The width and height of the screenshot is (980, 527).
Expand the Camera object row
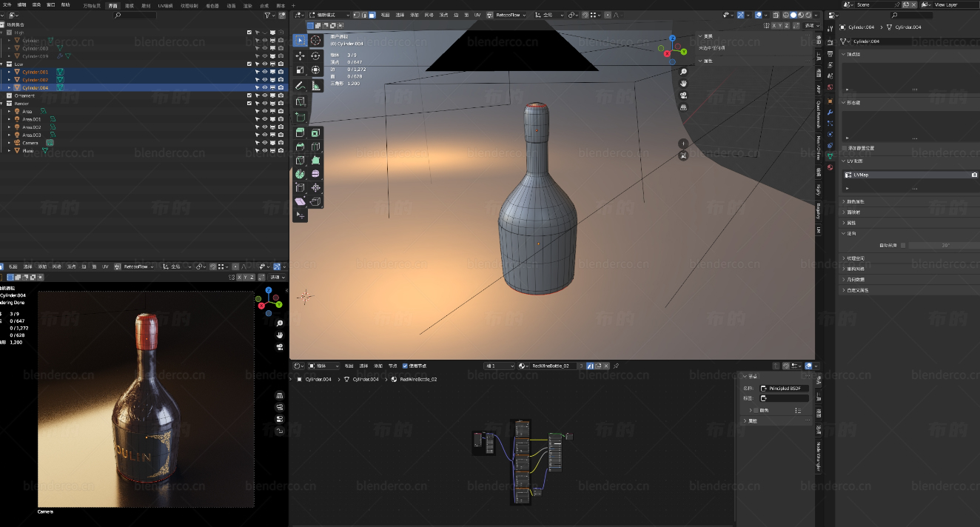pos(10,143)
